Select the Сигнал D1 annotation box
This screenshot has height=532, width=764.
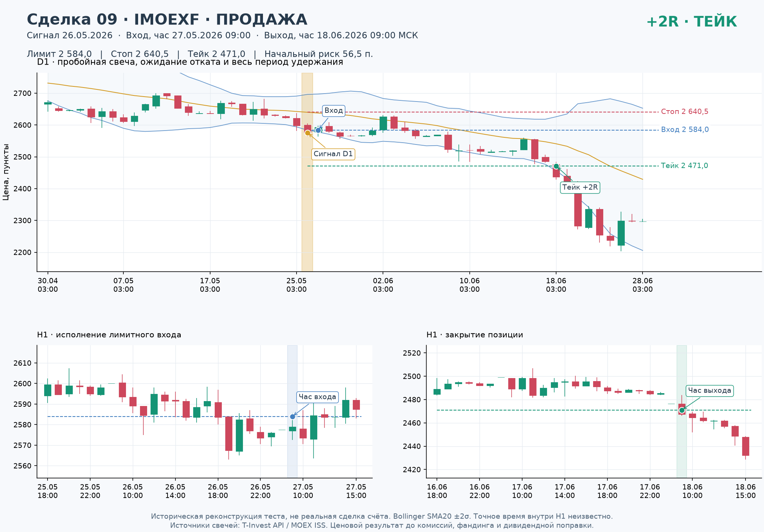333,154
